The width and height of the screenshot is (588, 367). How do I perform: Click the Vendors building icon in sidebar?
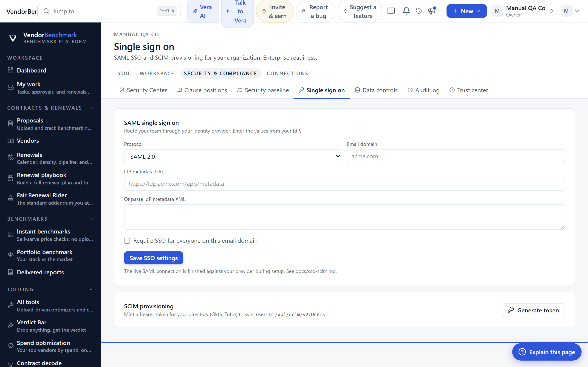click(10, 140)
